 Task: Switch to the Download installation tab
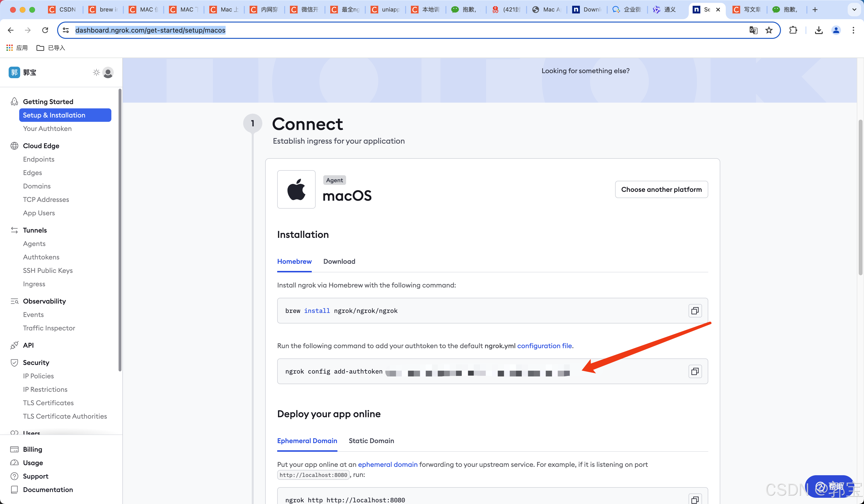339,261
